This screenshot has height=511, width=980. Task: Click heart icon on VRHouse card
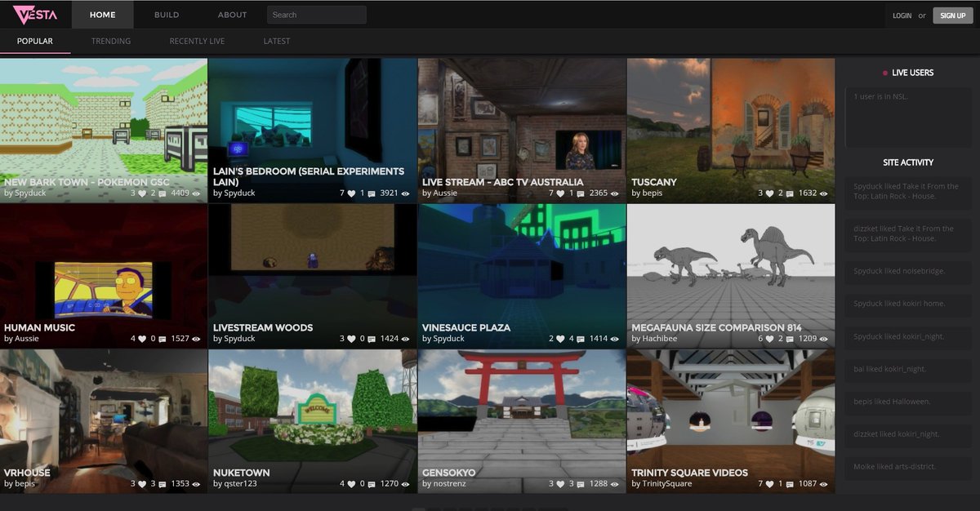[142, 484]
